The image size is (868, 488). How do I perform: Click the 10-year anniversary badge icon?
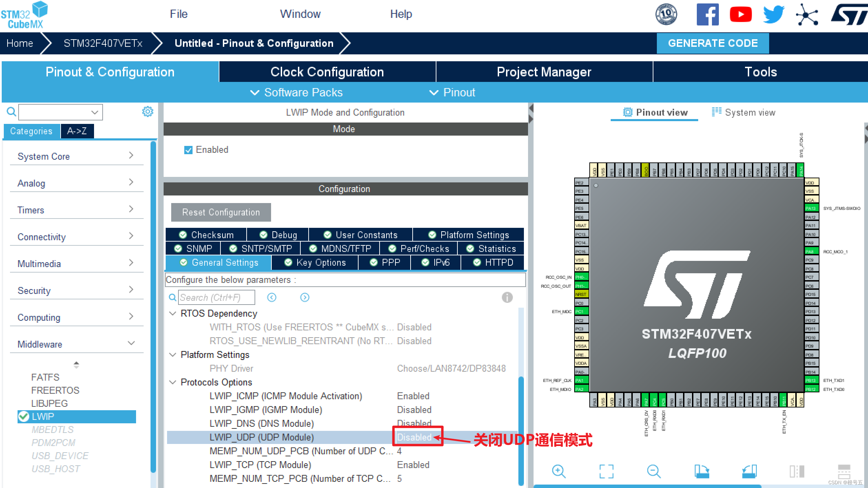click(x=666, y=14)
